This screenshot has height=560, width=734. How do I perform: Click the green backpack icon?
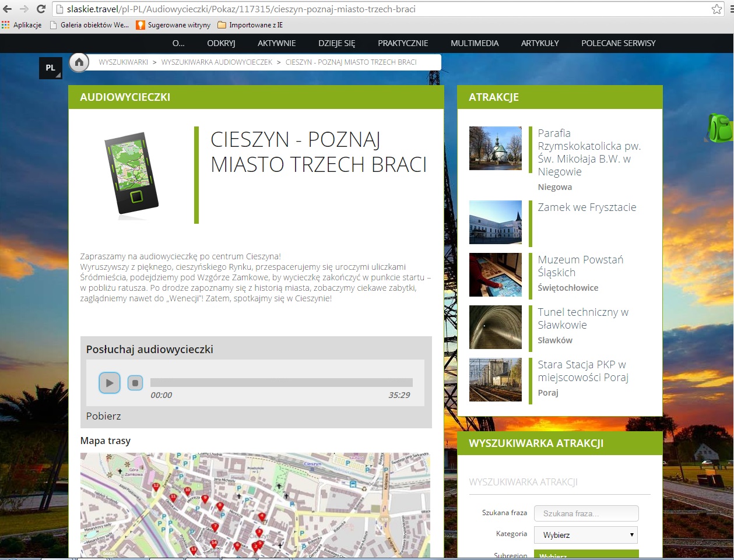coord(721,128)
